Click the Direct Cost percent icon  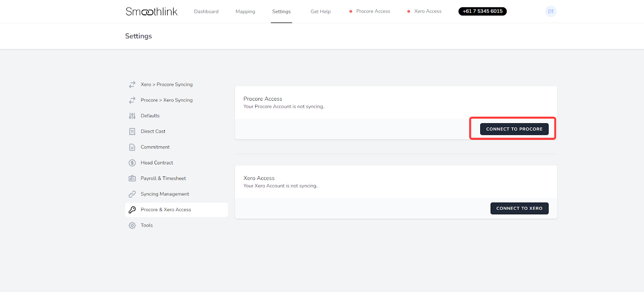(x=132, y=132)
